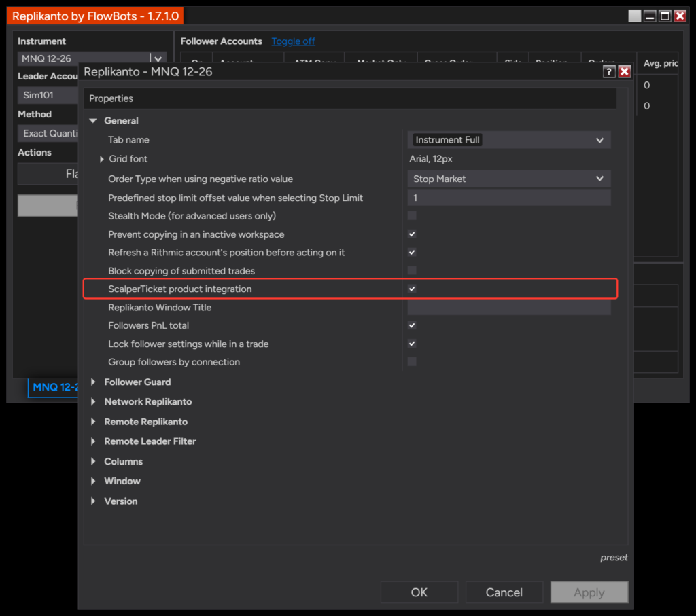The height and width of the screenshot is (616, 696).
Task: Click the stop limit offset value field
Action: pyautogui.click(x=508, y=198)
